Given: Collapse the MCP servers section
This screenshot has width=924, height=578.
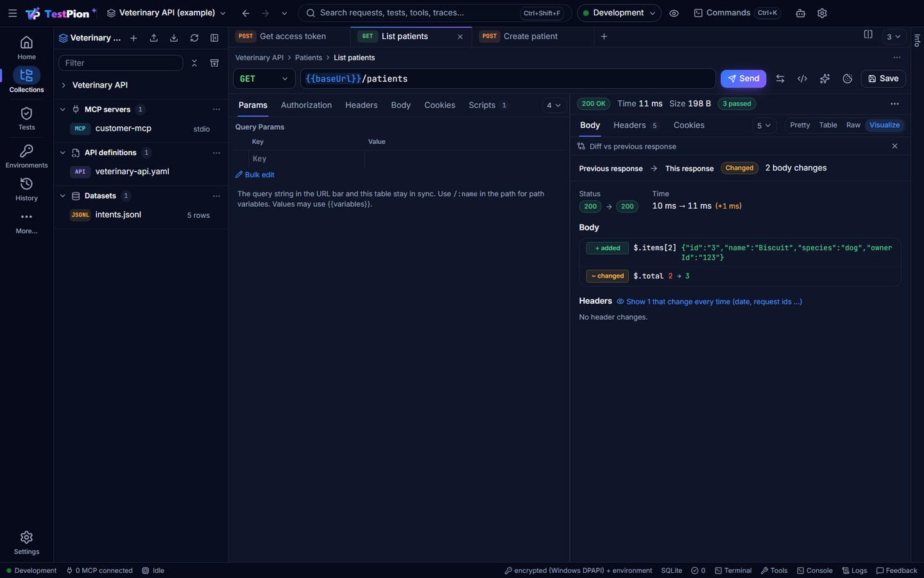Looking at the screenshot, I should point(62,109).
